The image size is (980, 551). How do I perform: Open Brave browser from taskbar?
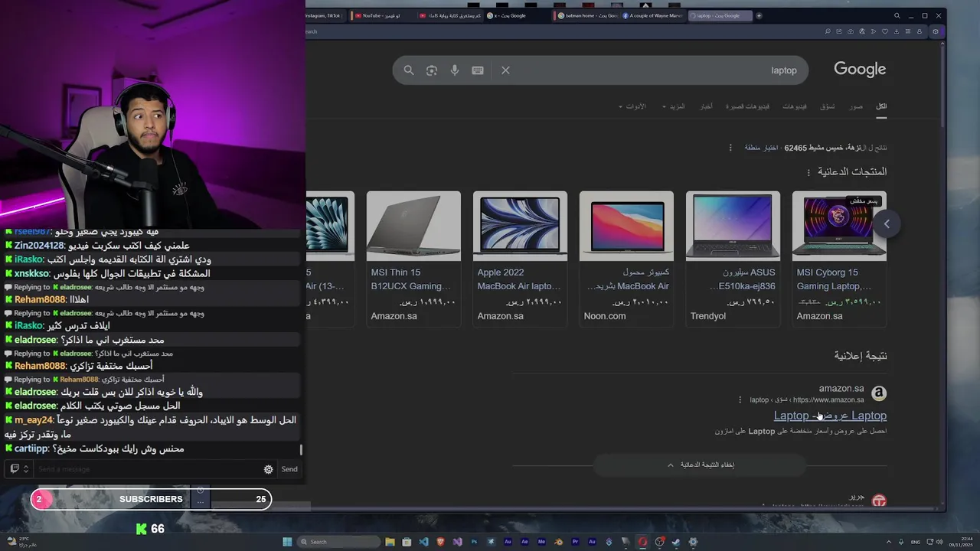[x=440, y=542]
